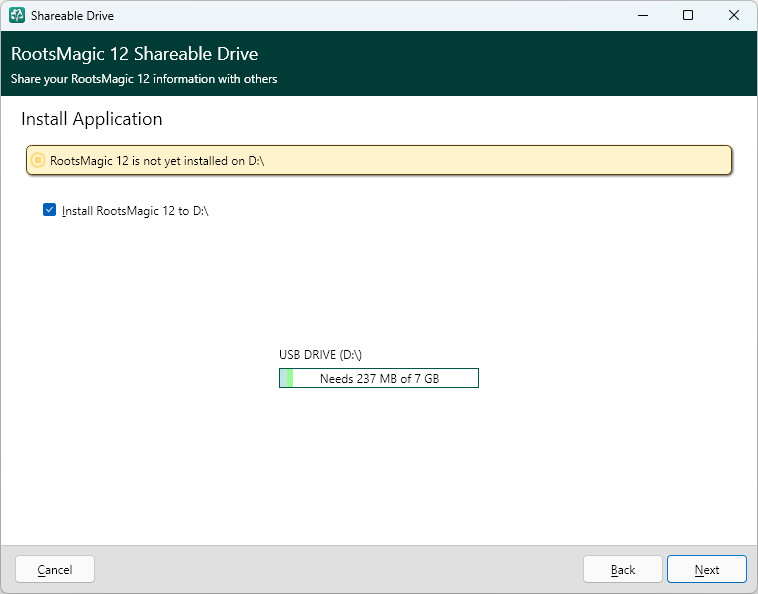This screenshot has height=594, width=758.
Task: Click the warning status icon in yellow banner
Action: pyautogui.click(x=38, y=160)
